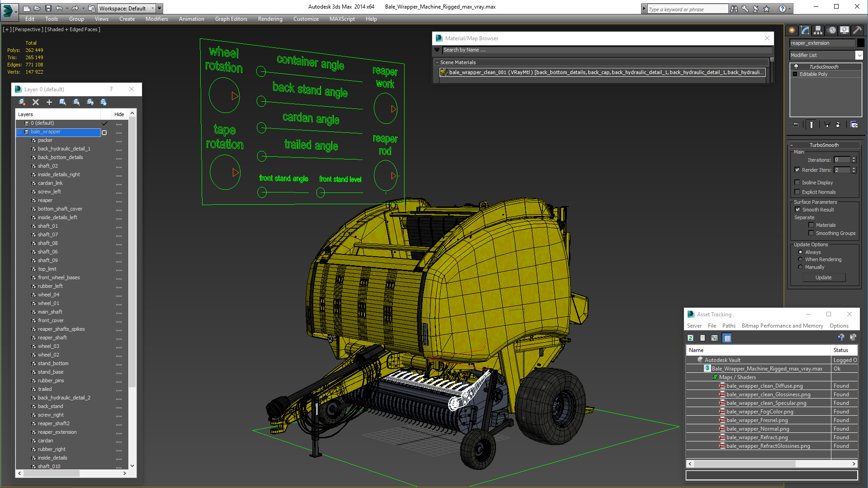This screenshot has width=868, height=488.
Task: Select Manually update radio option
Action: (x=800, y=267)
